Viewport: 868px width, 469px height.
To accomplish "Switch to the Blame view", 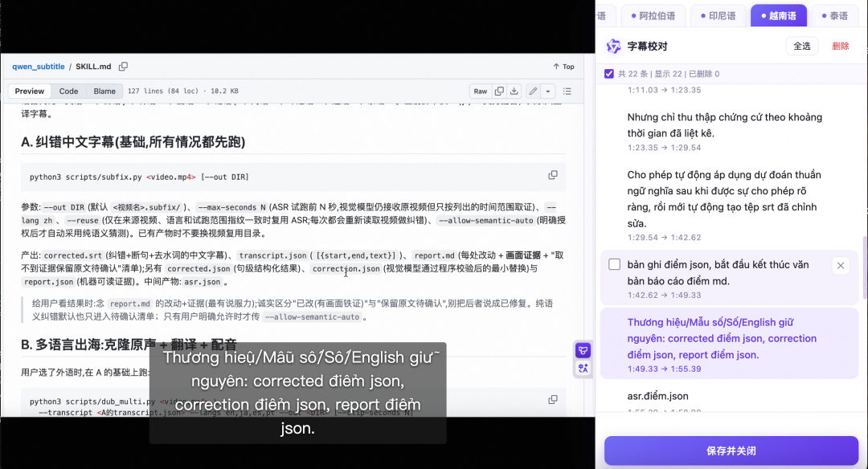I will coord(104,92).
